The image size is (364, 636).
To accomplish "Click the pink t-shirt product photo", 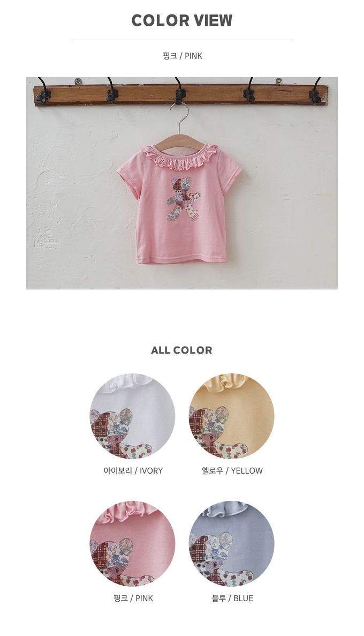I will pos(182,183).
